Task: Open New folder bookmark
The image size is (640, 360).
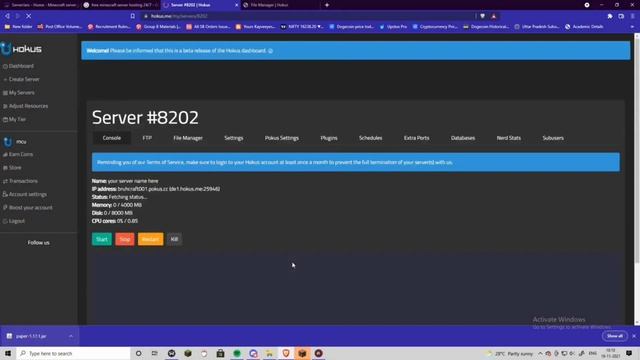Action: [x=18, y=27]
